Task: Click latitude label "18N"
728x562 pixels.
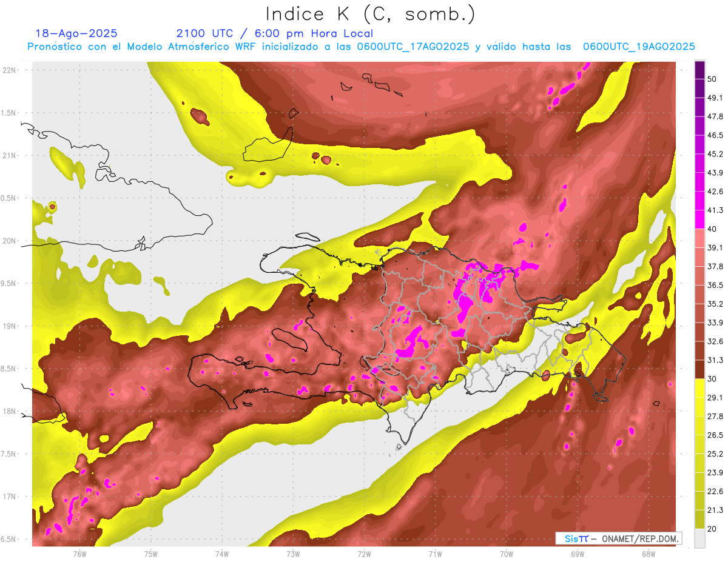Action: tap(10, 412)
